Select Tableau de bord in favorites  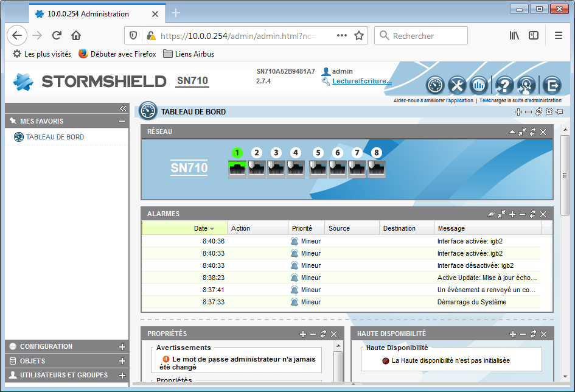[55, 137]
